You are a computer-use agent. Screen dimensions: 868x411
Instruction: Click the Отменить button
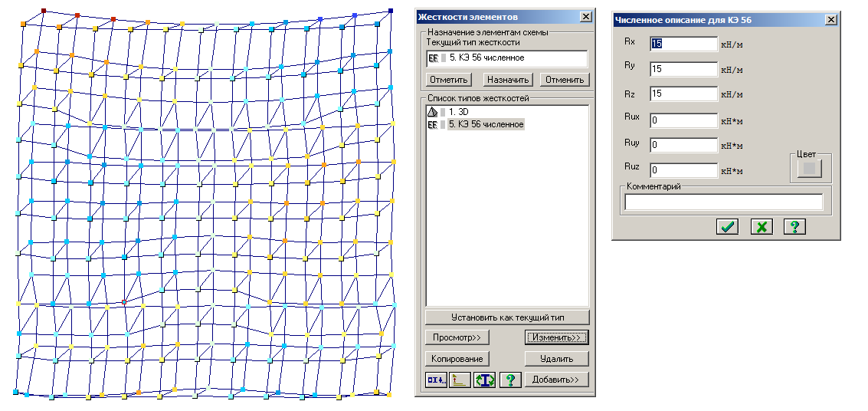[565, 80]
